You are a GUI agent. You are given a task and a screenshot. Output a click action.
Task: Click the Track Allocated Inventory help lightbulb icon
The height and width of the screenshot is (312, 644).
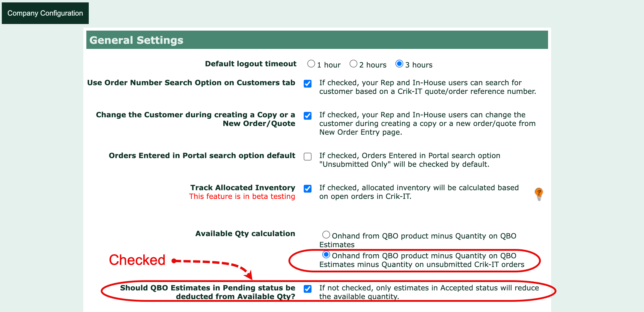pos(538,193)
